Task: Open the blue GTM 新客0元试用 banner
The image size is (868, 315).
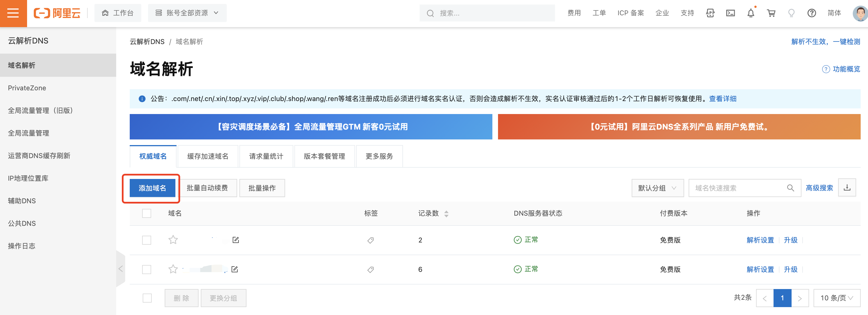Action: coord(311,126)
